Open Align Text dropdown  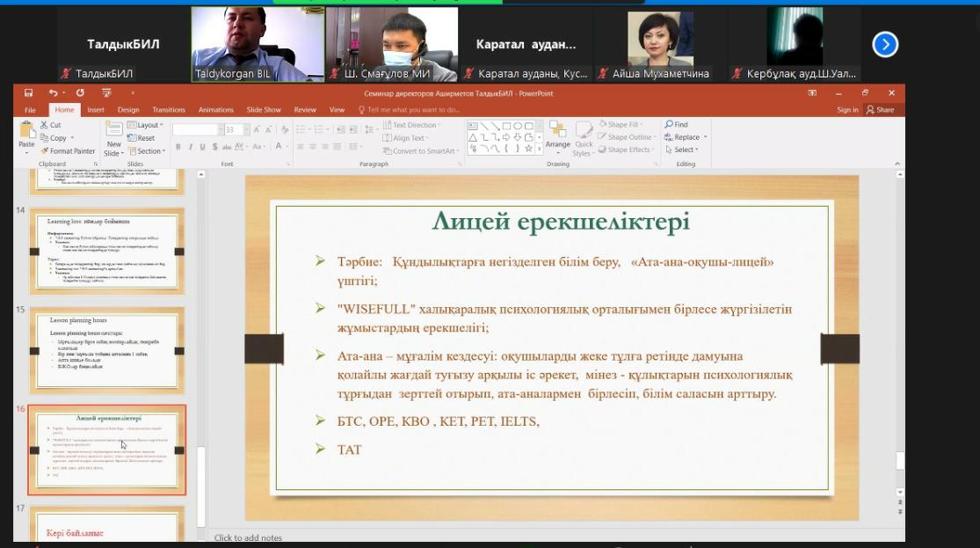click(x=405, y=137)
